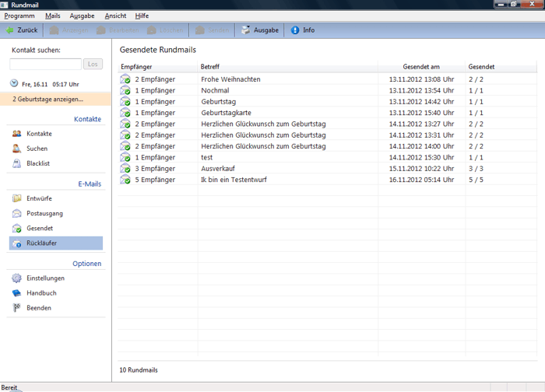Click the Kontakte people icon
The height and width of the screenshot is (392, 545).
16,134
